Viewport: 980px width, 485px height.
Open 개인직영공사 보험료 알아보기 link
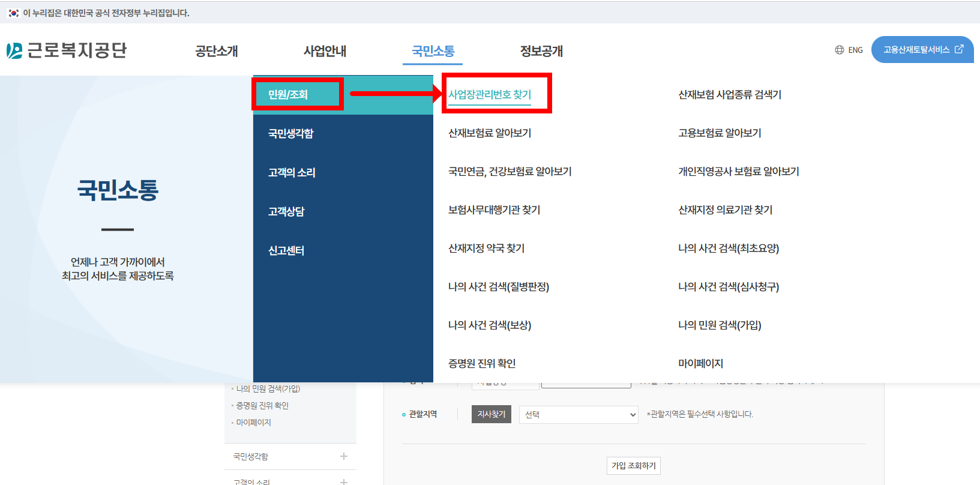coord(739,171)
